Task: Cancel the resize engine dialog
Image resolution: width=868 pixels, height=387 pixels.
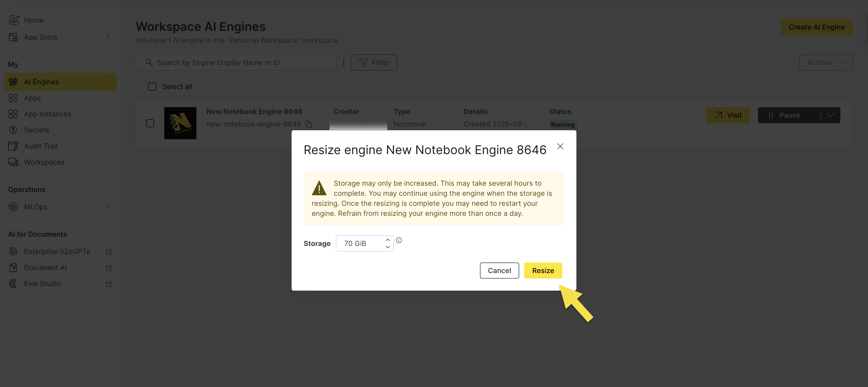Action: [499, 271]
